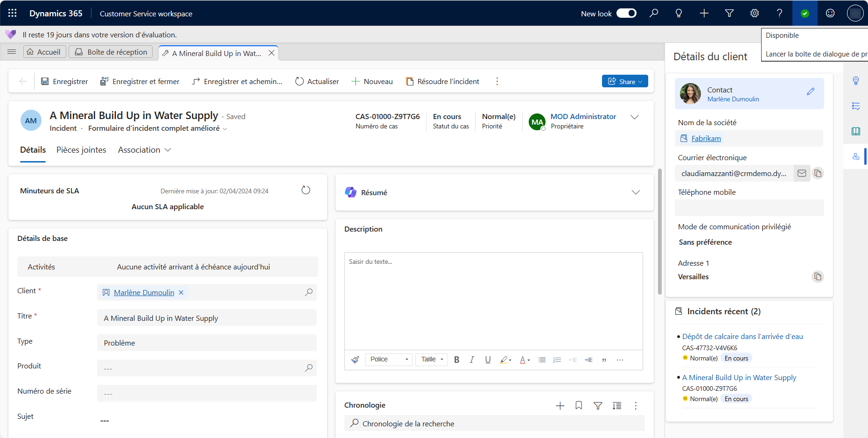Image resolution: width=868 pixels, height=438 pixels.
Task: Remove Marlène Dumoulin from Client field
Action: click(181, 292)
